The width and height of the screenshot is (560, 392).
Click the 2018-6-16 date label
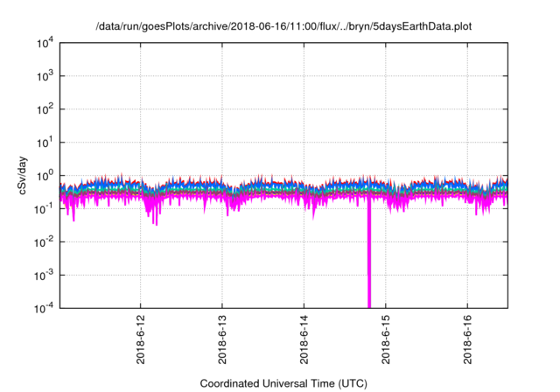click(467, 339)
